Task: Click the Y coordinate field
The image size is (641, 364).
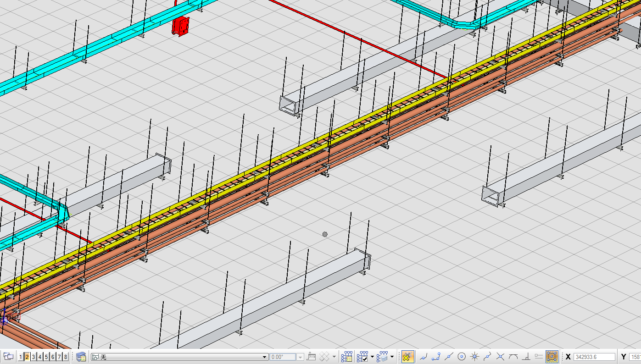Action: (635, 357)
